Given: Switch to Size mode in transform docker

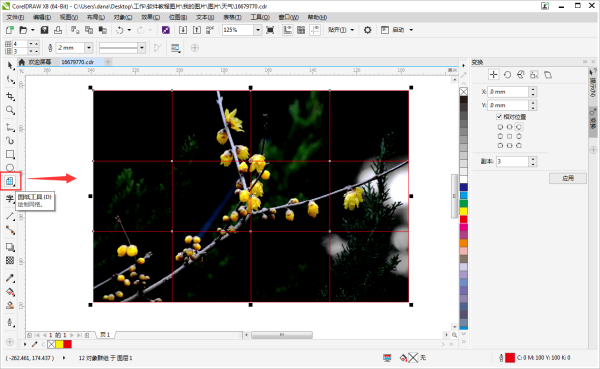Looking at the screenshot, I should coord(534,75).
